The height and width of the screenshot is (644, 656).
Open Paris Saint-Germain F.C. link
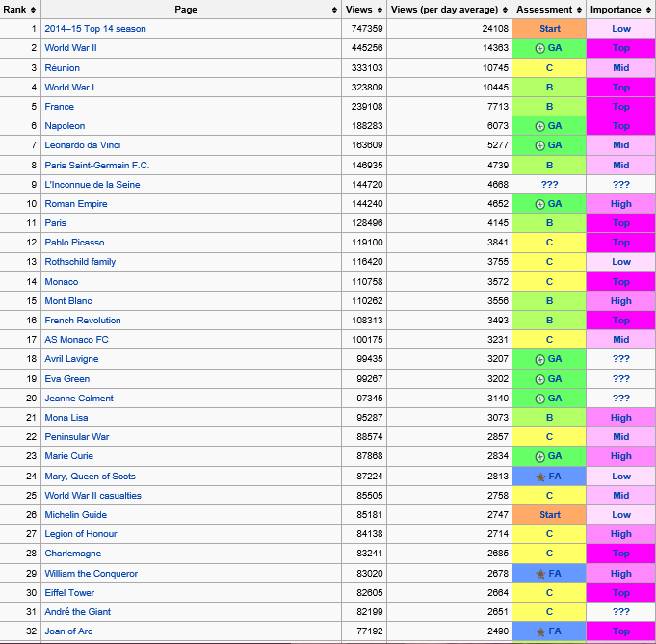tap(97, 166)
